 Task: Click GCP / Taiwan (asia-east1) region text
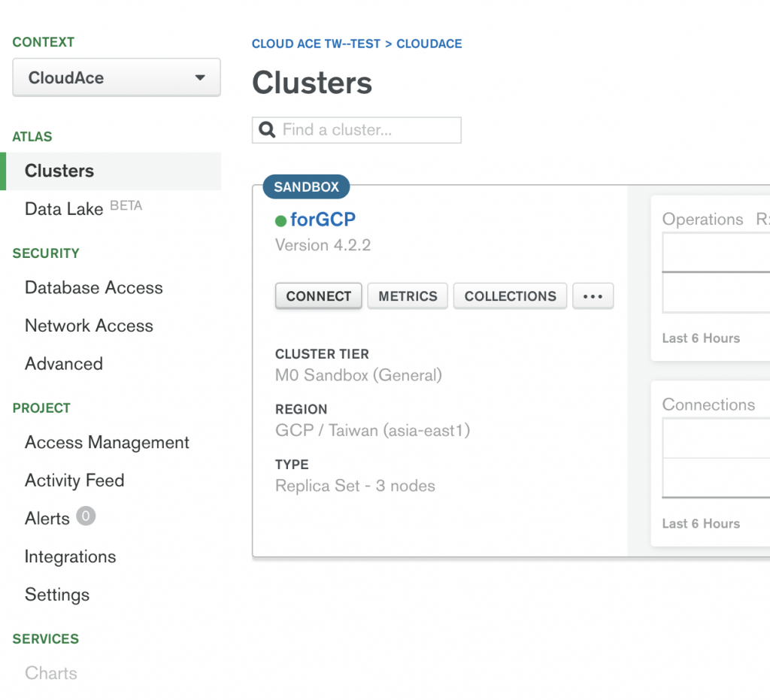pyautogui.click(x=373, y=431)
